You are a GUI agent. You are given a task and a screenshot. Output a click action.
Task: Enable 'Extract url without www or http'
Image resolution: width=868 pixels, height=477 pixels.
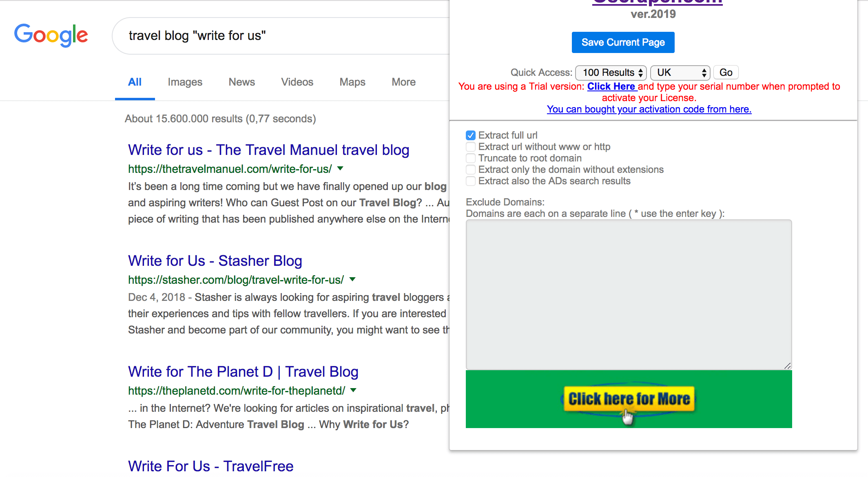coord(471,147)
